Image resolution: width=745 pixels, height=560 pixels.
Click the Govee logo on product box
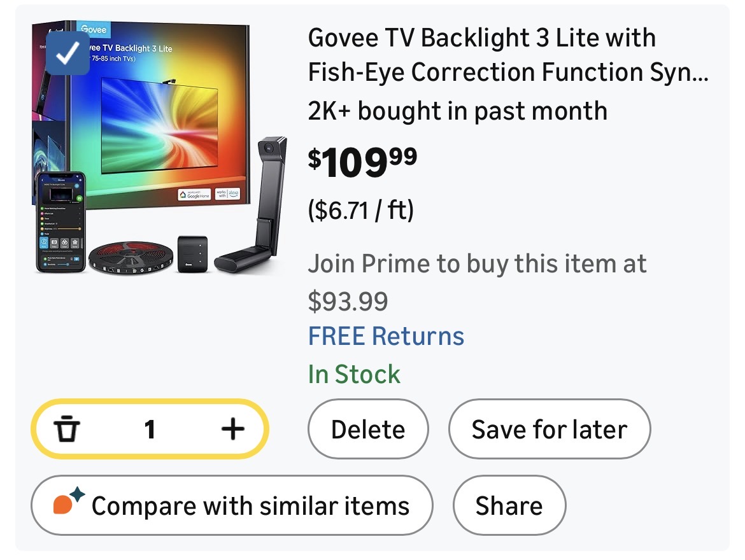[x=94, y=30]
